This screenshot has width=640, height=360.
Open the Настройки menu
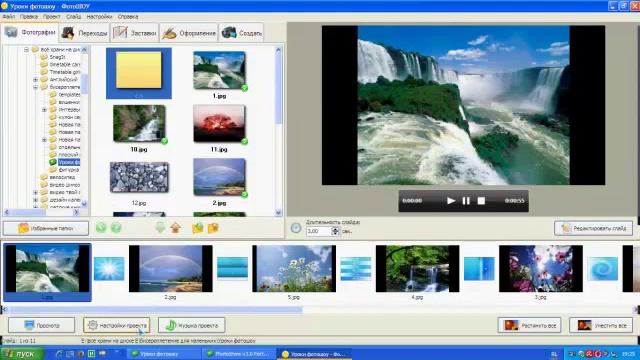[99, 17]
